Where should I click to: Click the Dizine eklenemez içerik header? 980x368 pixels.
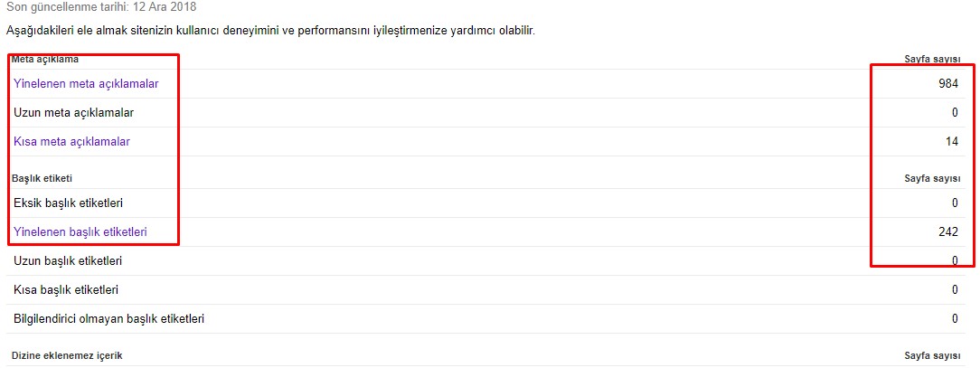pyautogui.click(x=68, y=356)
